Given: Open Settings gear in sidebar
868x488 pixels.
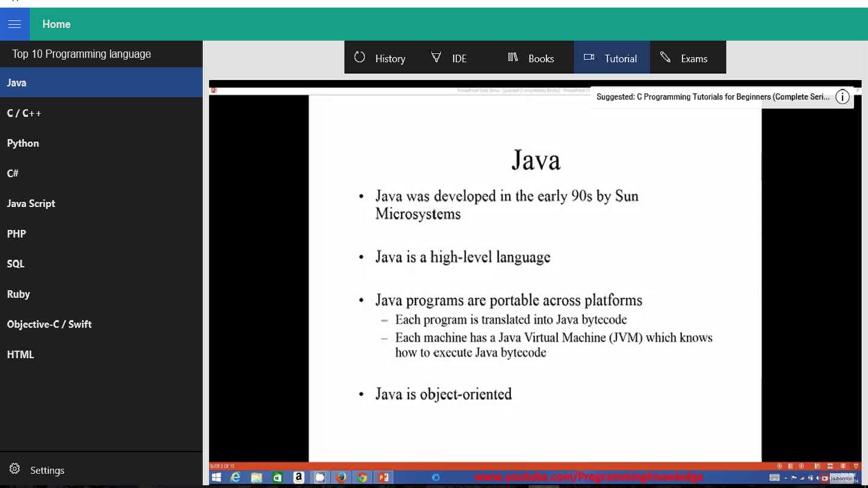Looking at the screenshot, I should pos(14,469).
